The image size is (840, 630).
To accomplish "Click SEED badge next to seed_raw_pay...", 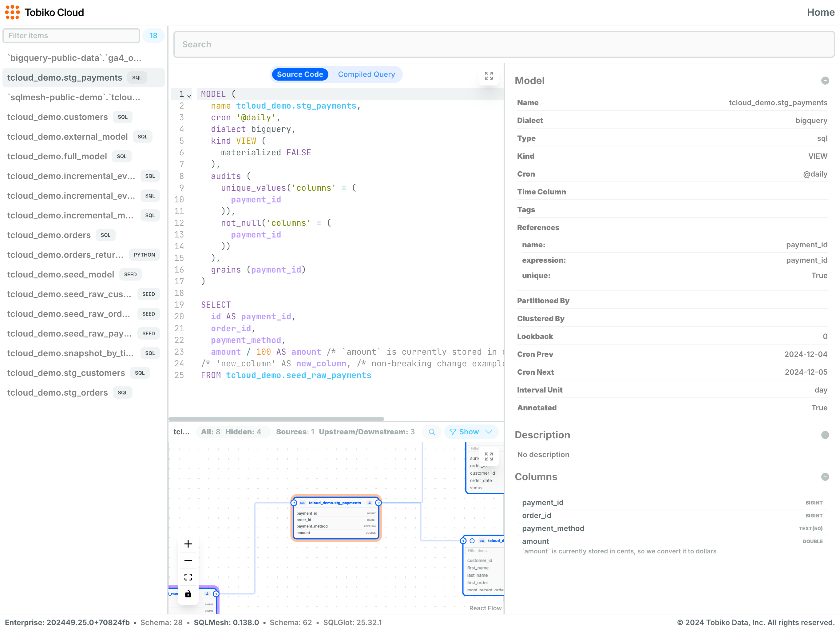I will tap(149, 333).
